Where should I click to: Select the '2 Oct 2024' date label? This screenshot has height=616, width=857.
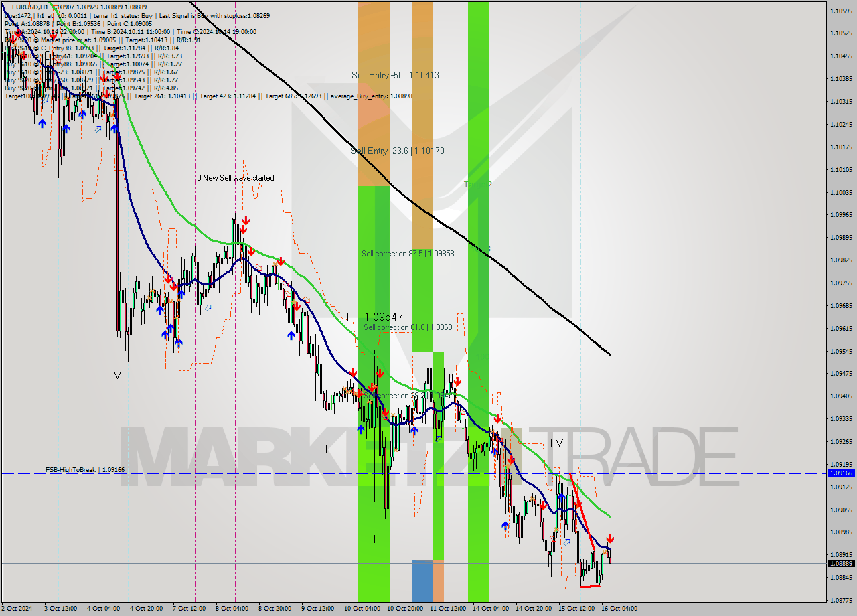(17, 609)
